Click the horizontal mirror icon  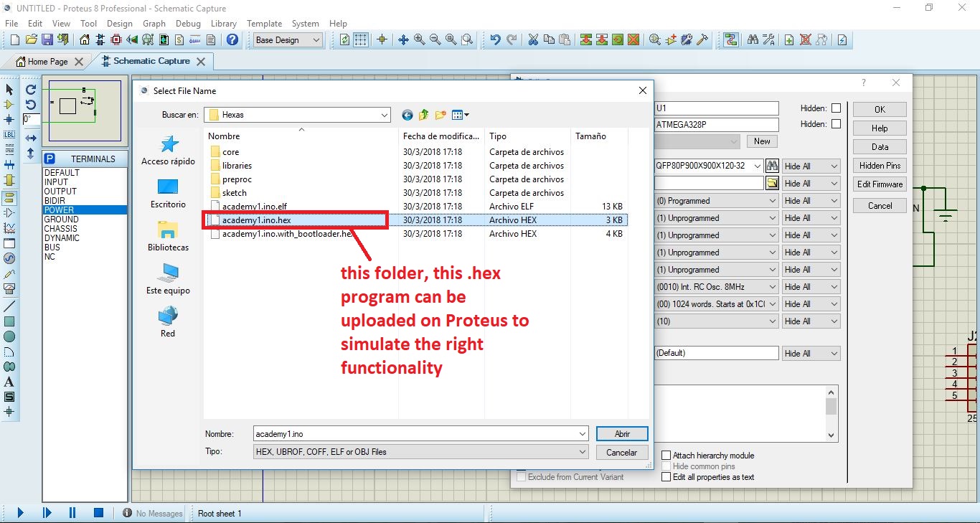coord(31,138)
